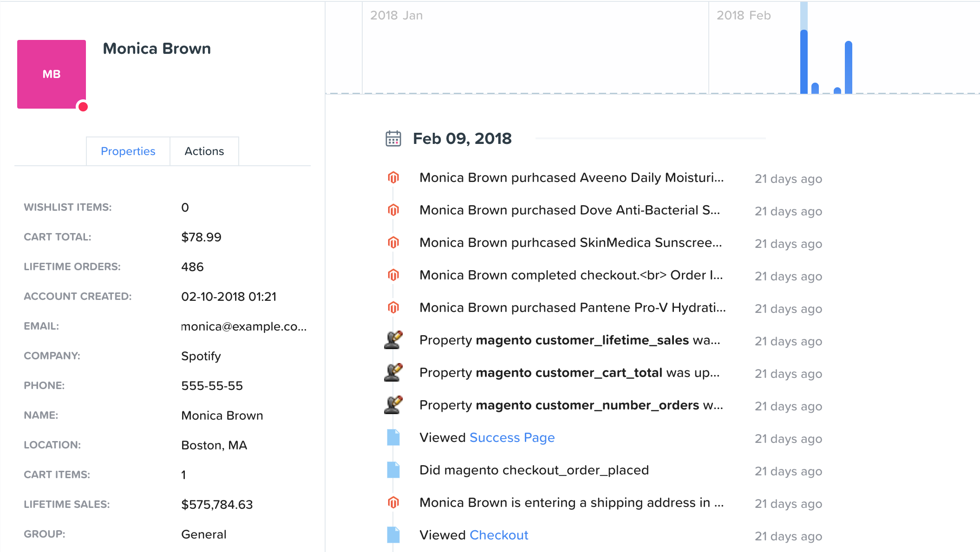This screenshot has height=552, width=980.
Task: Click the property update icon for customer_number_orders
Action: click(x=393, y=405)
